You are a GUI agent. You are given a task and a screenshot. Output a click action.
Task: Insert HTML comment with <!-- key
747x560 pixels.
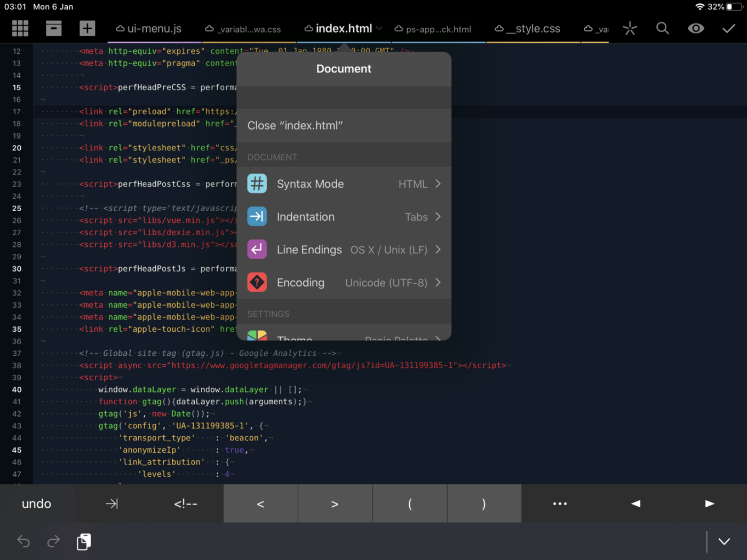coord(186,503)
